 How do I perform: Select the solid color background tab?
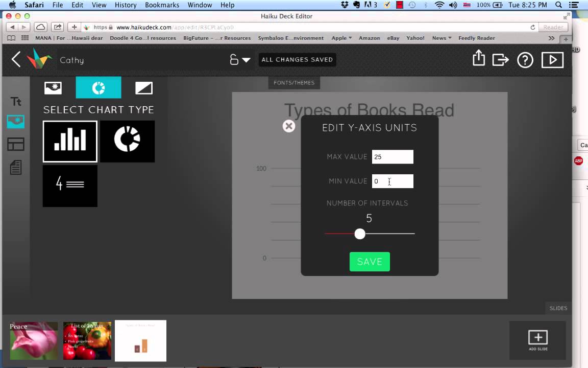143,88
